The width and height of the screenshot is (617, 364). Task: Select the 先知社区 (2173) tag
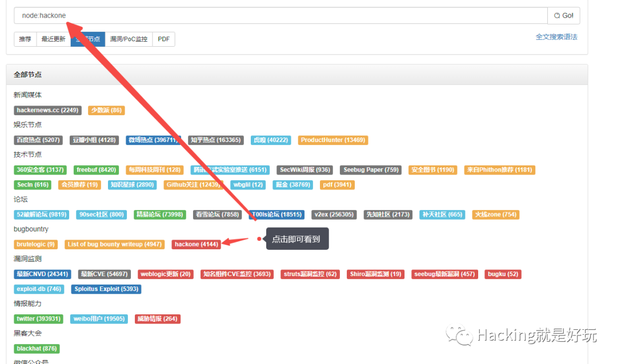click(388, 215)
